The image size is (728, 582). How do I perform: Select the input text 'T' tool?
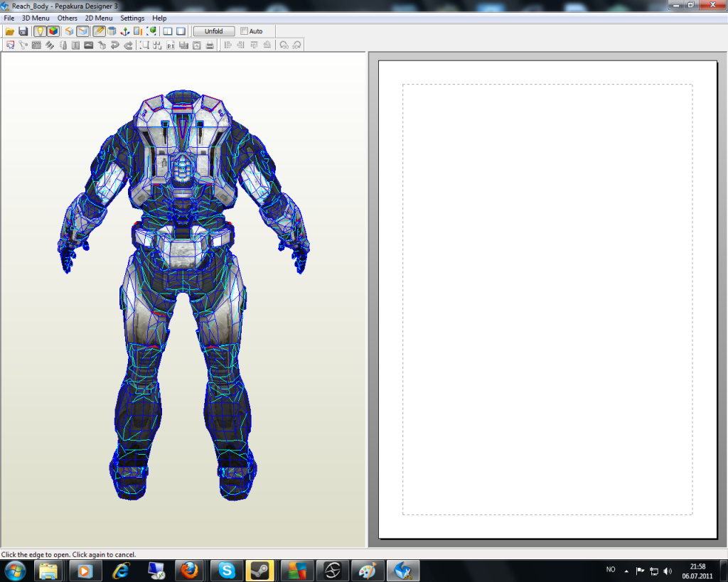click(75, 45)
